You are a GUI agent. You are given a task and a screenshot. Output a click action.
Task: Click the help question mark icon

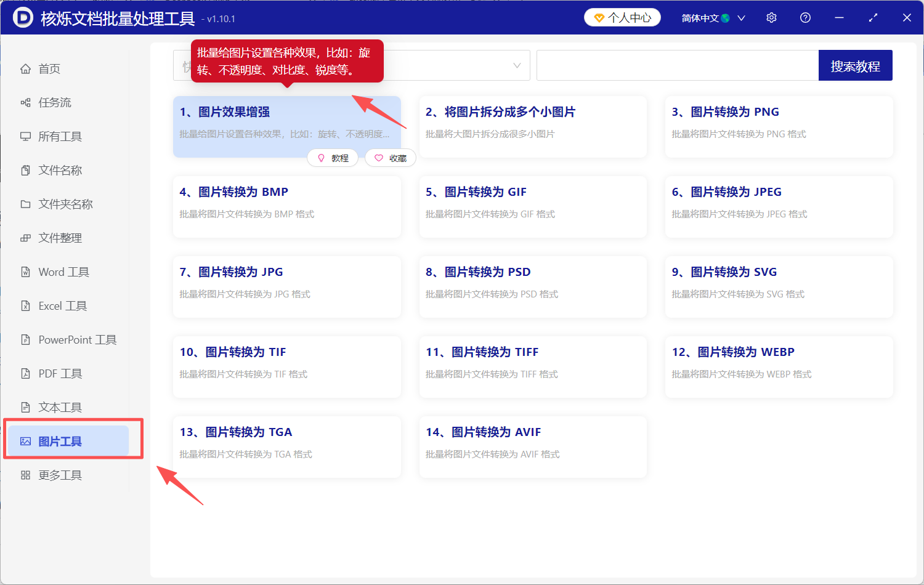pyautogui.click(x=805, y=17)
